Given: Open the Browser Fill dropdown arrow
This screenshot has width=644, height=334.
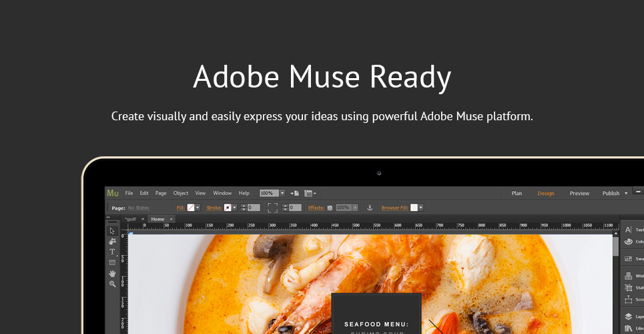Looking at the screenshot, I should coord(420,208).
